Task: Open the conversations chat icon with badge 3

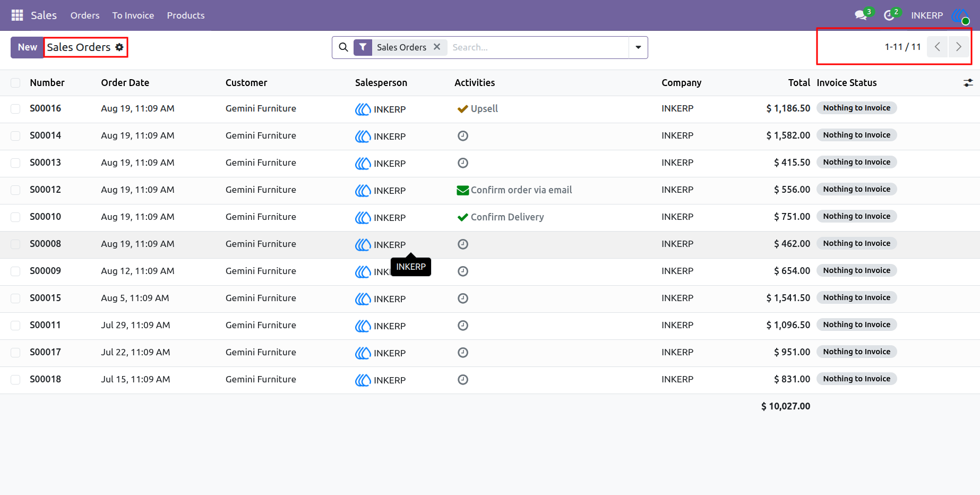Action: pos(861,15)
